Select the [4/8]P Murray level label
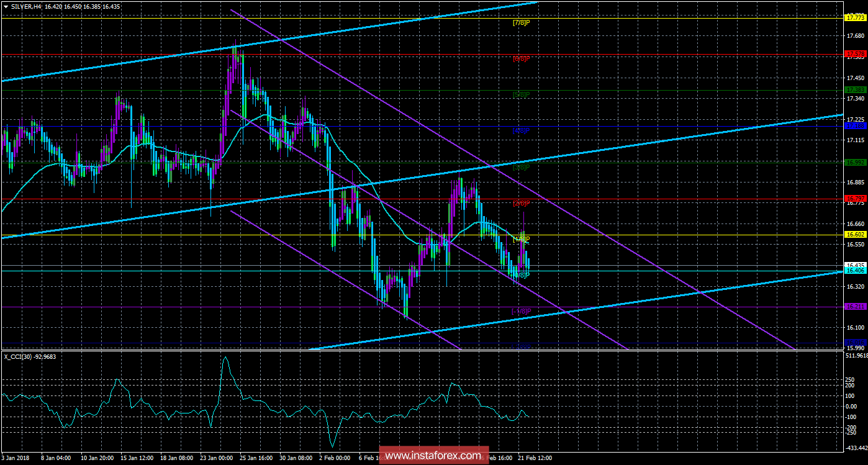This screenshot has width=868, height=465. [522, 131]
